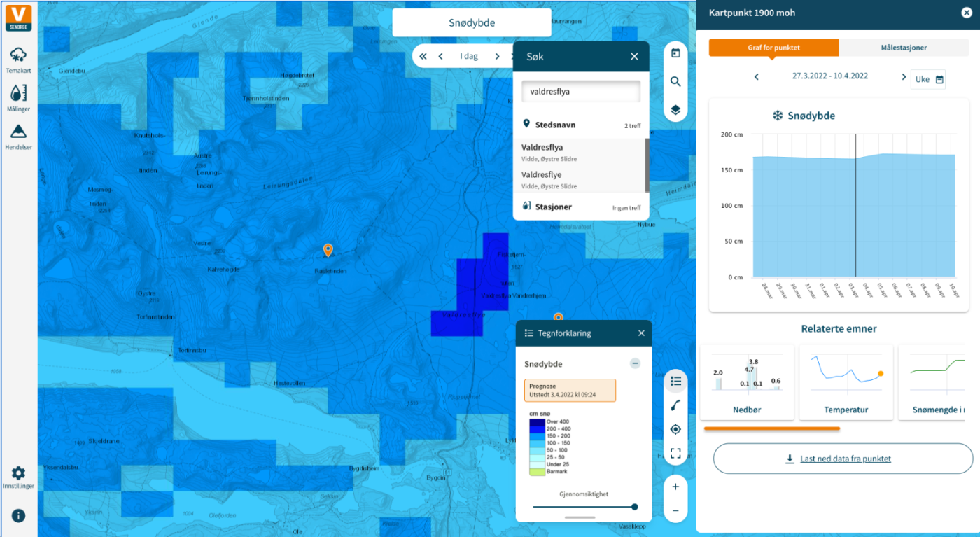This screenshot has width=980, height=537.
Task: Click Last ned data fra punktet
Action: tap(843, 459)
